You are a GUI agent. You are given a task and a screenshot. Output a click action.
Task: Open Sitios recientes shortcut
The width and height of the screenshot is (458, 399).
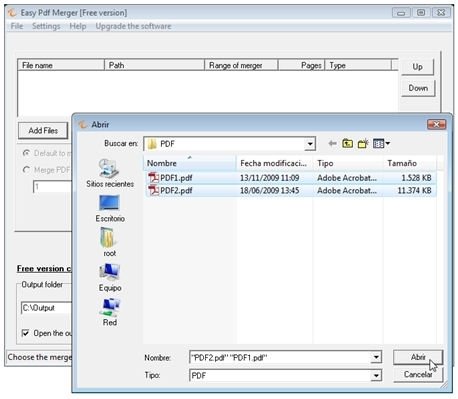[x=110, y=173]
